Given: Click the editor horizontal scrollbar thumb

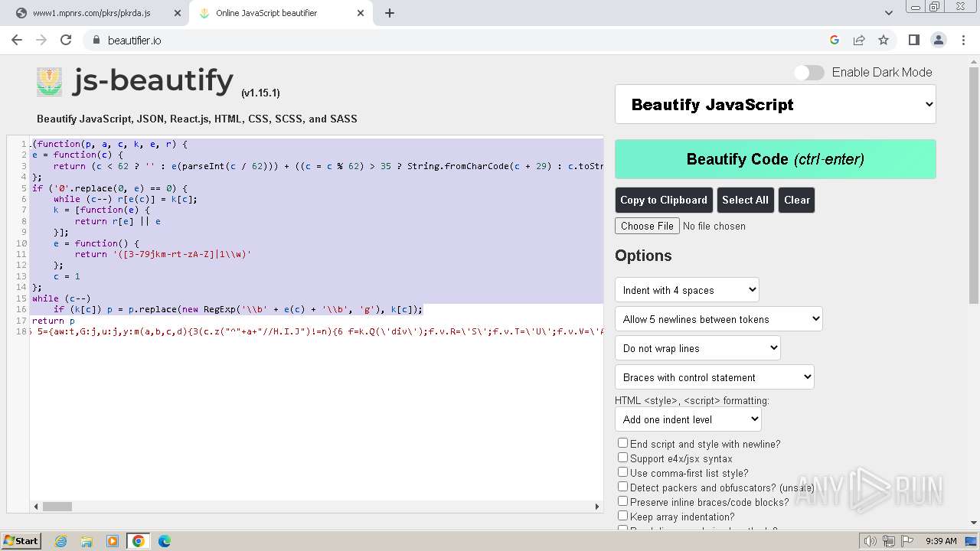Looking at the screenshot, I should [x=57, y=506].
